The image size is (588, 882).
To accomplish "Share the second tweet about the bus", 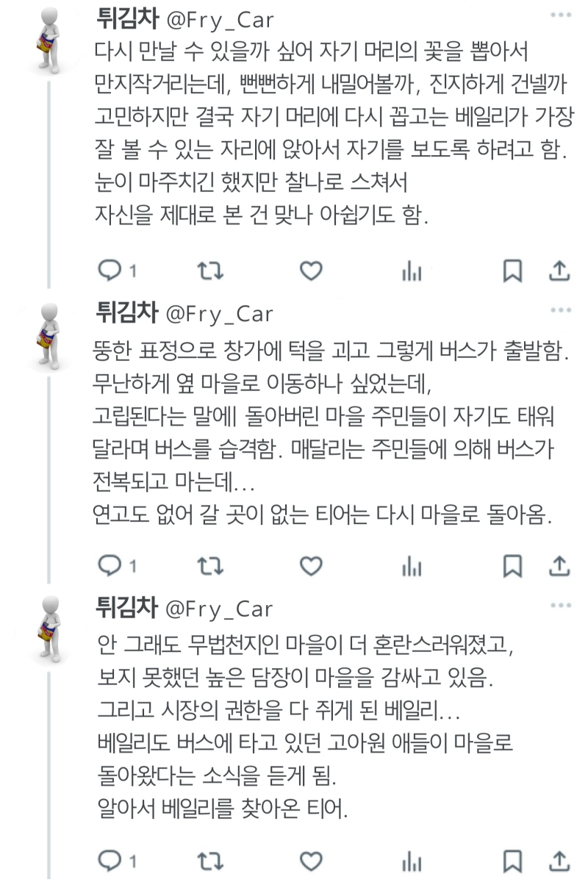I will click(559, 565).
